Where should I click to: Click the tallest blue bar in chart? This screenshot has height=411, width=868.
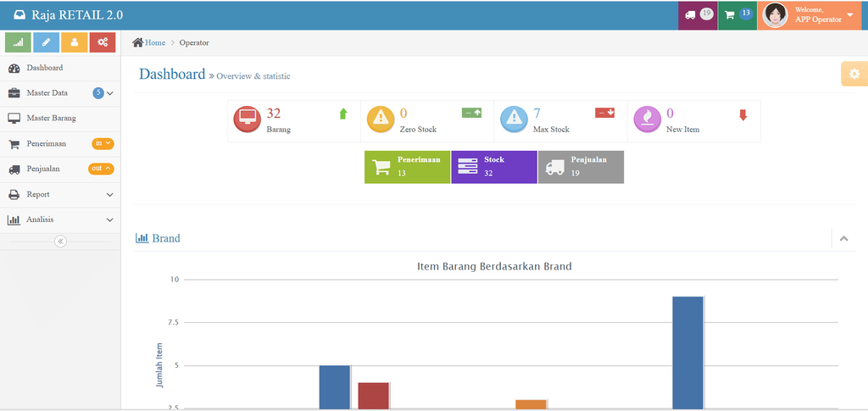[x=687, y=353]
